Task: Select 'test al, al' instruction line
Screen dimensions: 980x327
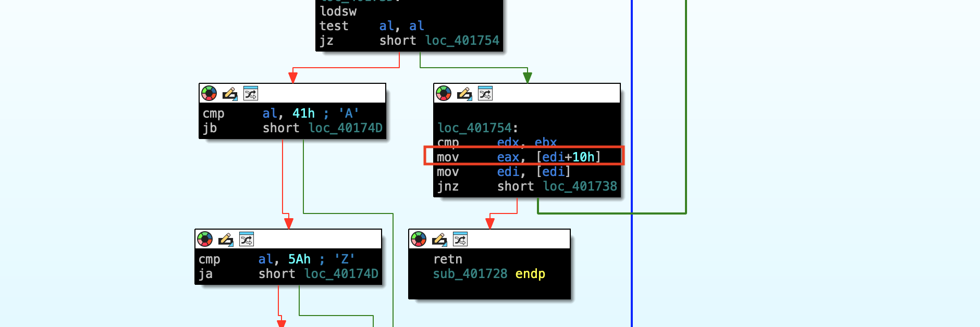Action: pyautogui.click(x=372, y=26)
